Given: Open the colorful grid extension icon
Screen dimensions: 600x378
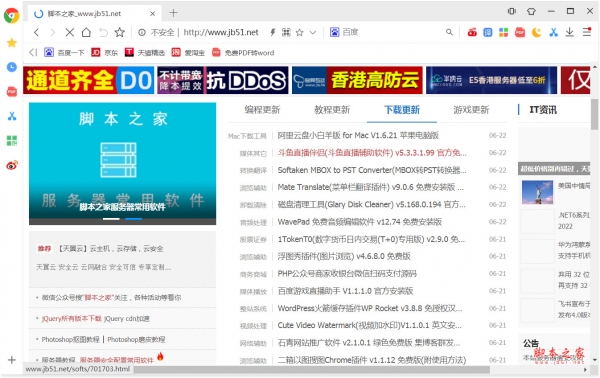Looking at the screenshot, I should (x=504, y=33).
